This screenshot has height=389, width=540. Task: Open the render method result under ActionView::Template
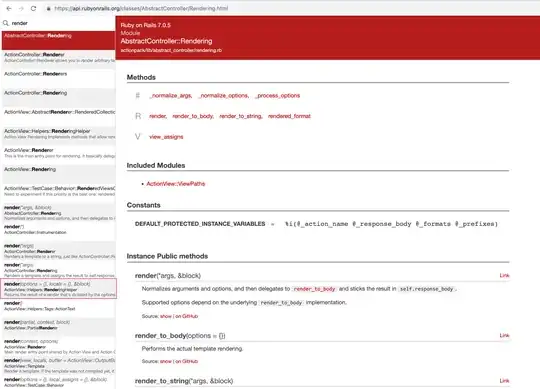point(59,365)
